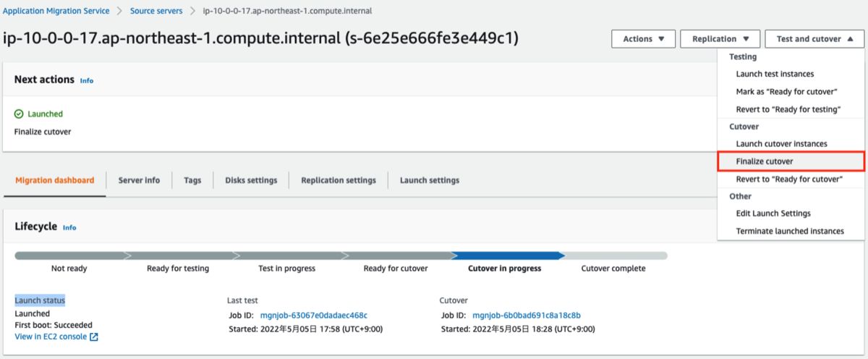Click the Ready for testing lifecycle step
Image resolution: width=868 pixels, height=359 pixels.
click(x=178, y=268)
